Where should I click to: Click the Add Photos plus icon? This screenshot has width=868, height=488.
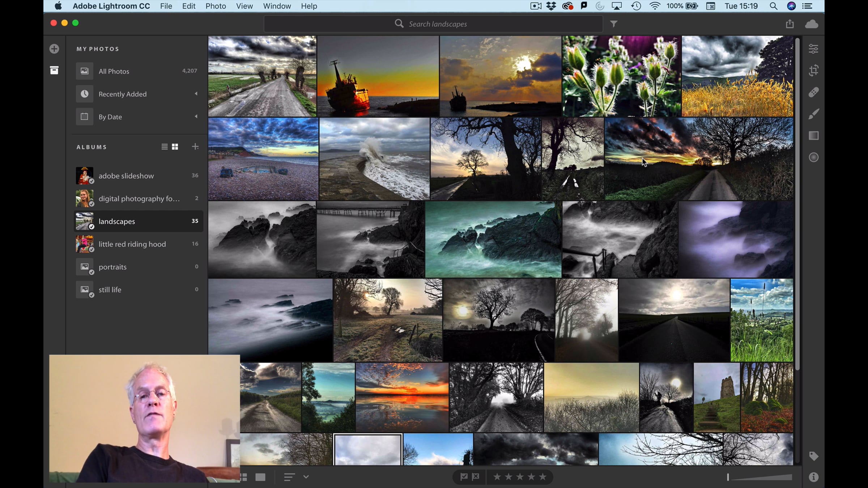tap(54, 49)
